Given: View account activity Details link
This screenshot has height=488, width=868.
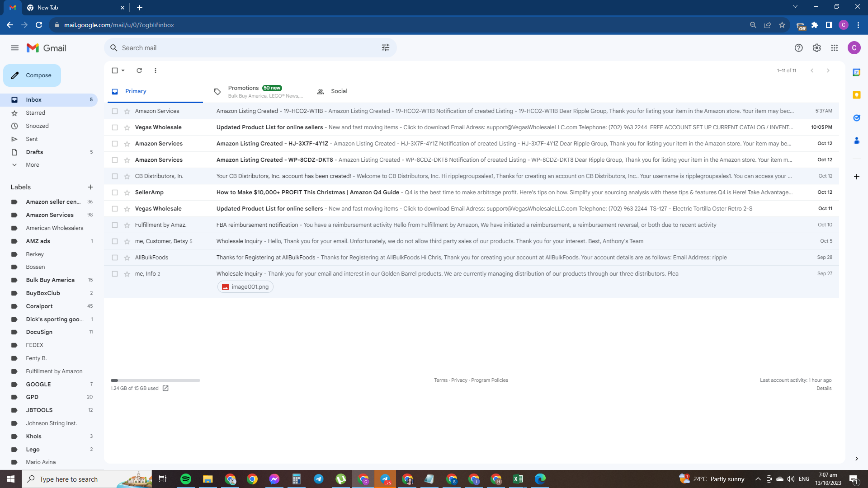Looking at the screenshot, I should pyautogui.click(x=824, y=389).
